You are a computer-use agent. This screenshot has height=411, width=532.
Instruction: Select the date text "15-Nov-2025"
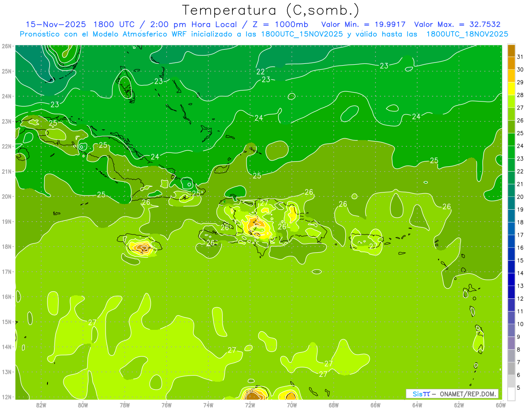[56, 24]
